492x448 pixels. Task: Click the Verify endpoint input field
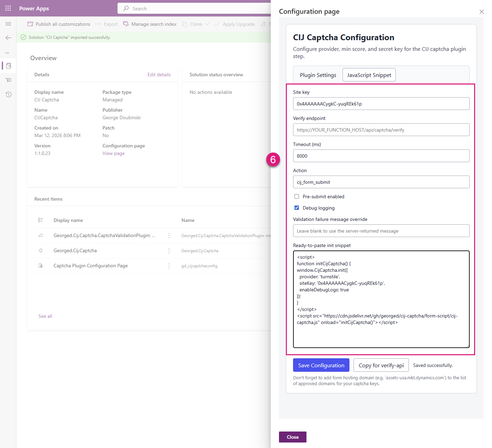(x=381, y=130)
